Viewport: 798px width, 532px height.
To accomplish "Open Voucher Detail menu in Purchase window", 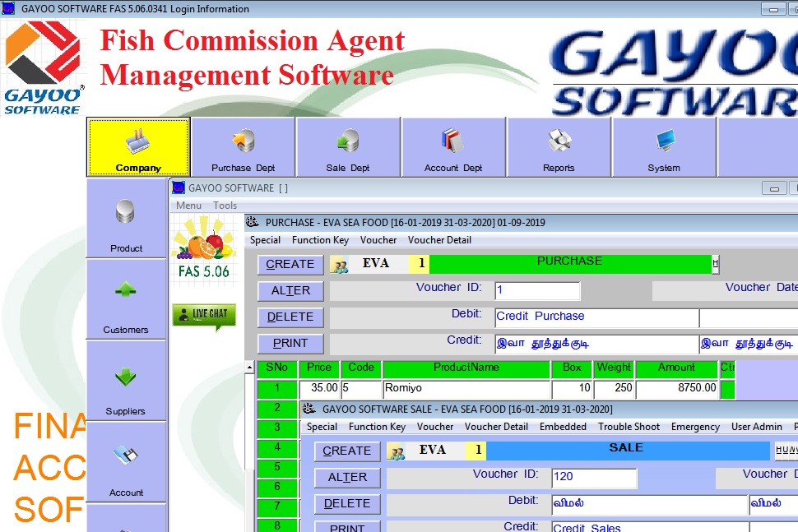I will pos(439,240).
